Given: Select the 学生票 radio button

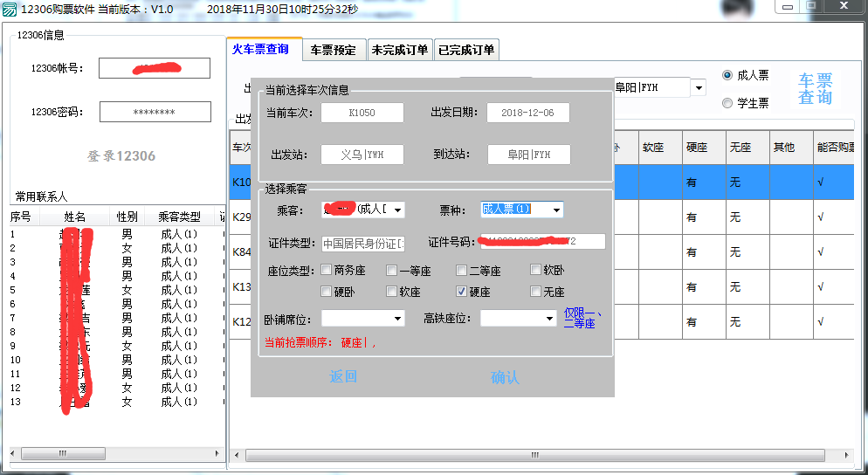Looking at the screenshot, I should 727,103.
